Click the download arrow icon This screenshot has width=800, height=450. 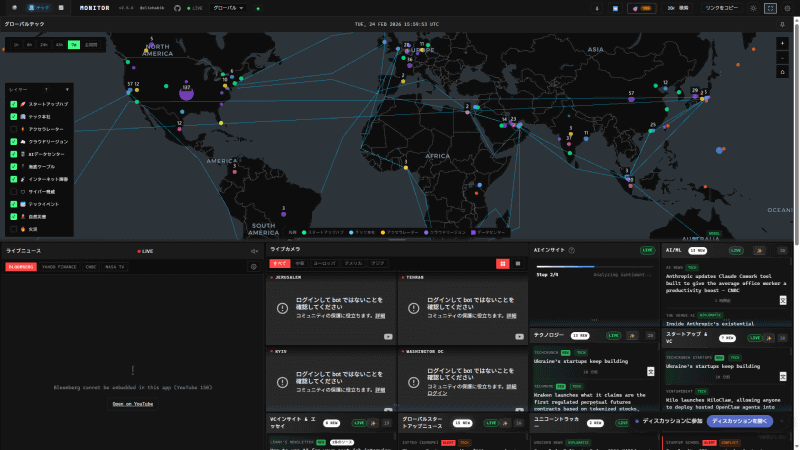pyautogui.click(x=596, y=8)
